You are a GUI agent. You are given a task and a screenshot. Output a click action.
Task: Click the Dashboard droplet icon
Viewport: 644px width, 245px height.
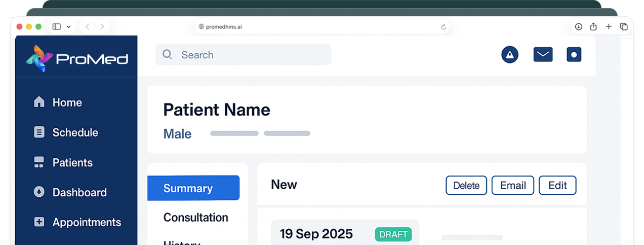39,192
